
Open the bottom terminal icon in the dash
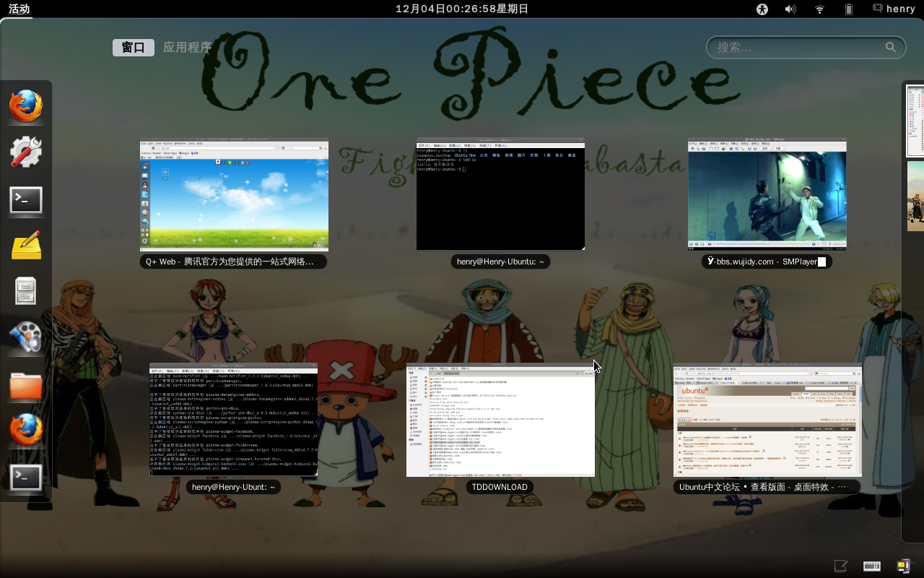(x=26, y=478)
